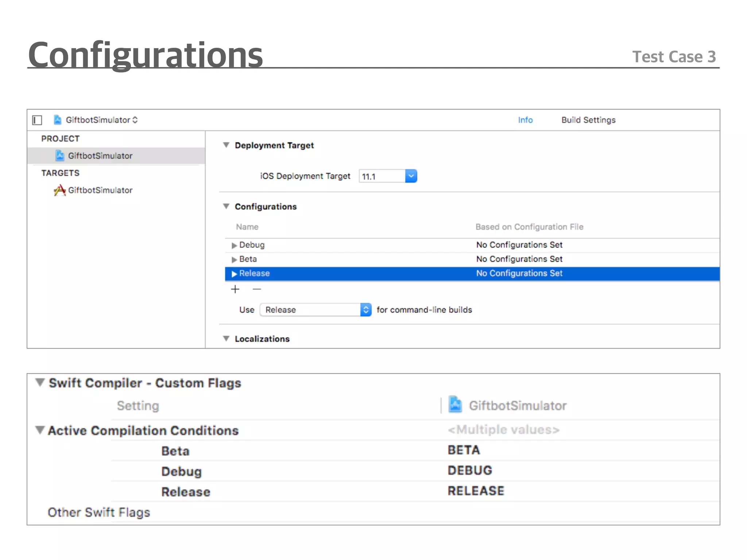Click the plus icon to add configuration
Viewport: 747px width, 560px height.
(x=235, y=289)
